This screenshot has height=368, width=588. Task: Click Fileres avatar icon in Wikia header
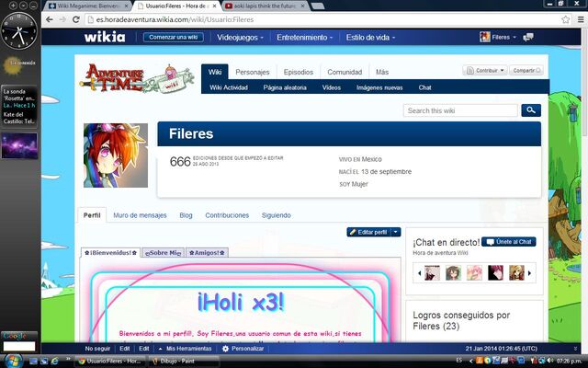(x=484, y=37)
